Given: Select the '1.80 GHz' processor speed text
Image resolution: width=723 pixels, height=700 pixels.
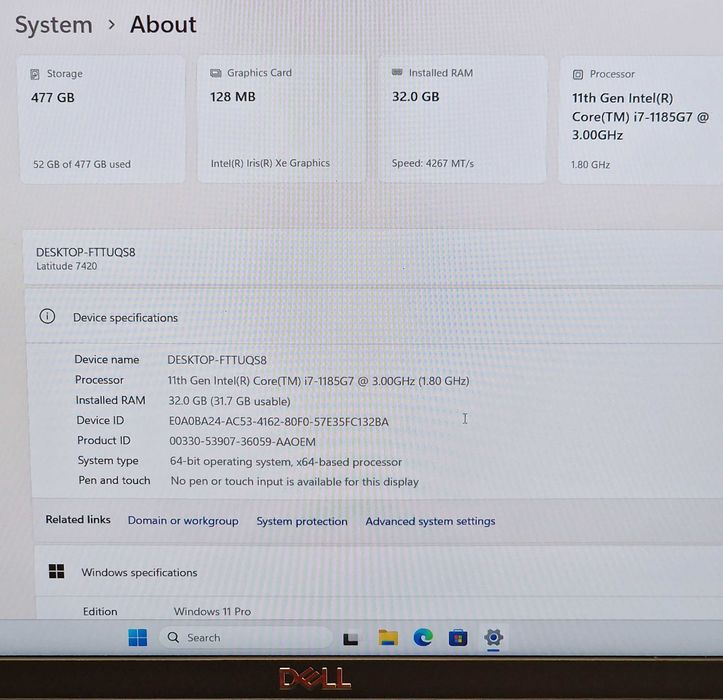Looking at the screenshot, I should (591, 165).
